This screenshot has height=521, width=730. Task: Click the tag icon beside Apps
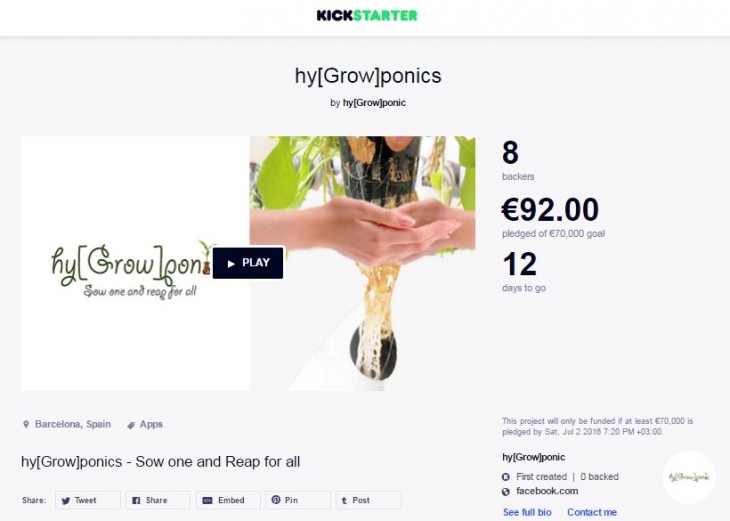coord(131,425)
